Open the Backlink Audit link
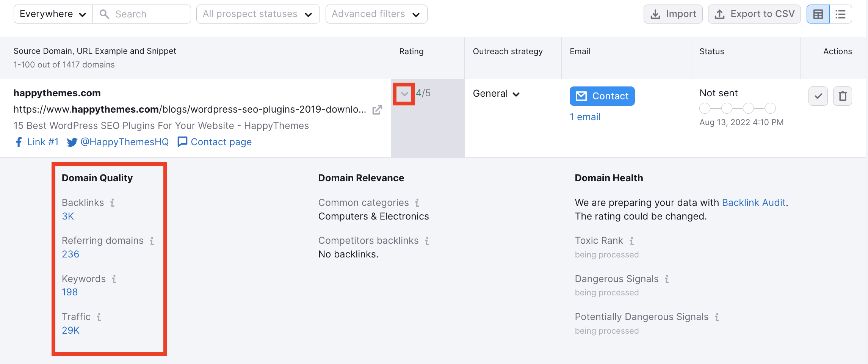This screenshot has width=868, height=364. (754, 202)
